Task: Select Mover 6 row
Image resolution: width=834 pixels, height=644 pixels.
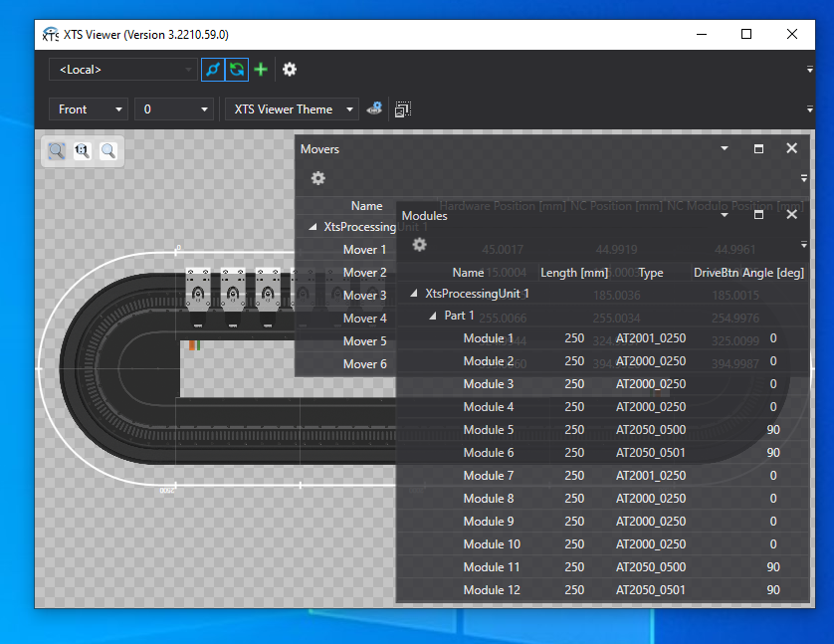Action: [345, 363]
